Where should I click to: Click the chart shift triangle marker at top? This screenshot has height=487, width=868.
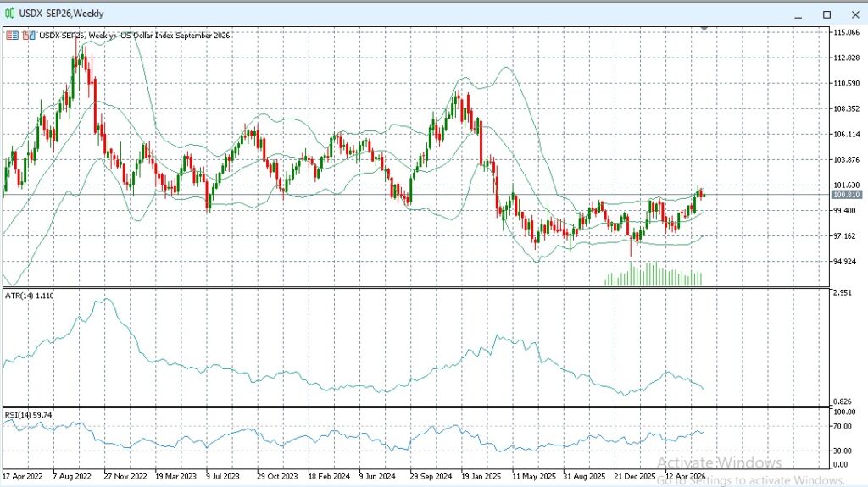[x=704, y=28]
